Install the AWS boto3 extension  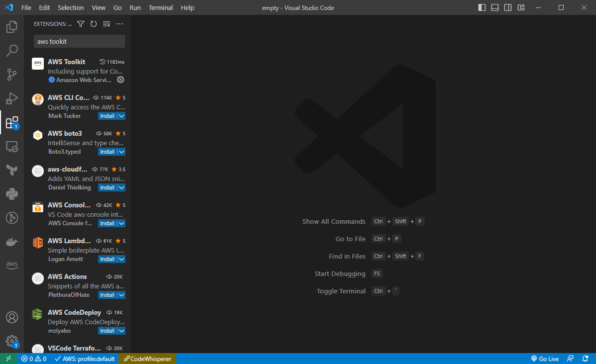107,152
